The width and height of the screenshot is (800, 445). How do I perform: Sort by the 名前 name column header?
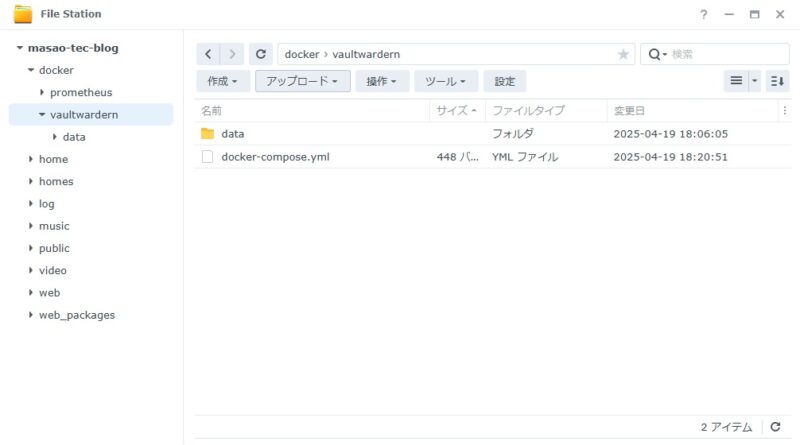pos(312,110)
